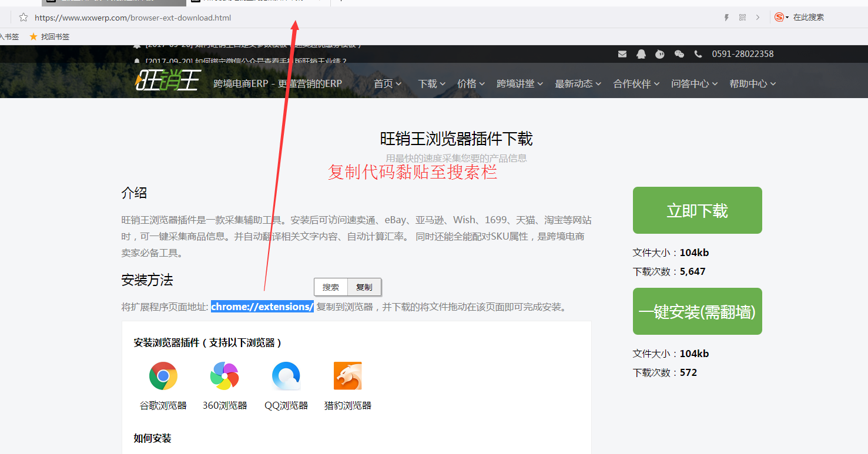This screenshot has height=454, width=868.
Task: Click 下载次数：5,647 text
Action: tap(669, 271)
